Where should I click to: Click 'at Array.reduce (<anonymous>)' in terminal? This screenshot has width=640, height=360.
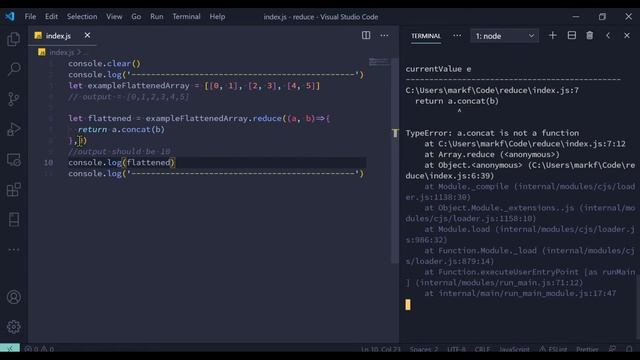click(x=492, y=154)
